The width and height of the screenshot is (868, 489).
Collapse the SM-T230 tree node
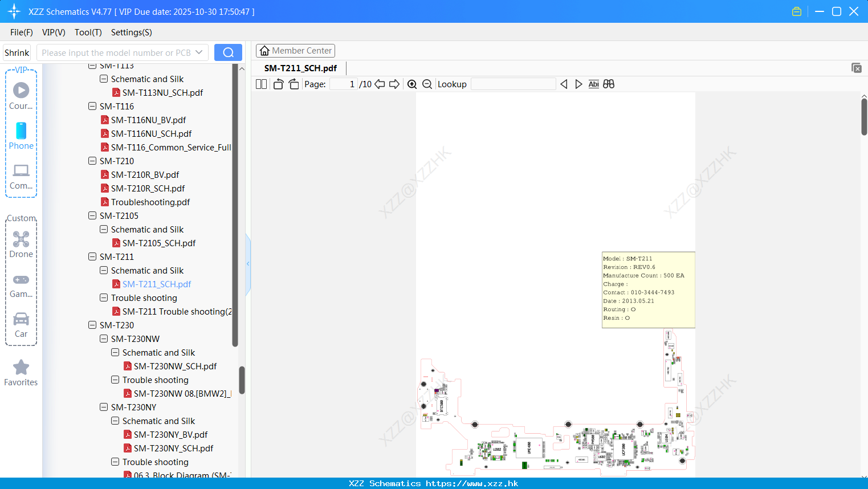pos(92,325)
